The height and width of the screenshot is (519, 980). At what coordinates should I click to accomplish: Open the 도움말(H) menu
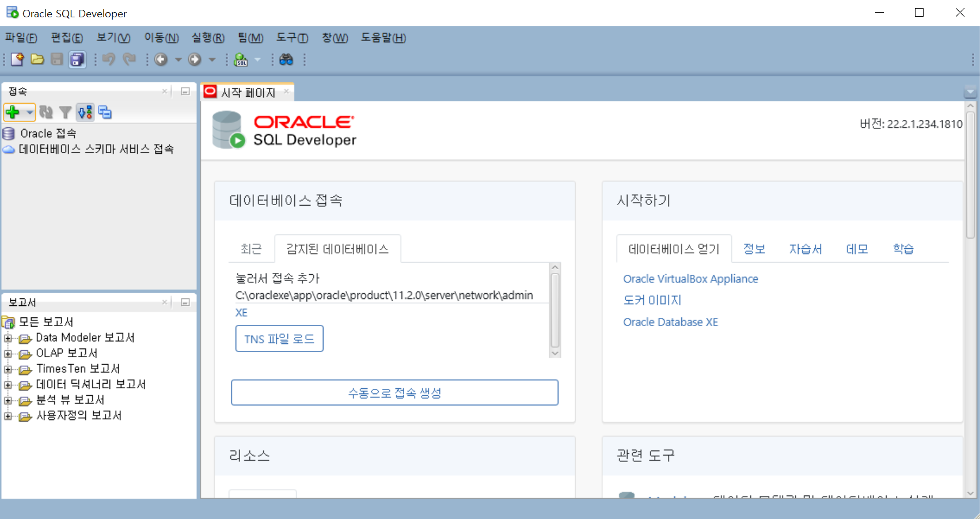pos(383,38)
